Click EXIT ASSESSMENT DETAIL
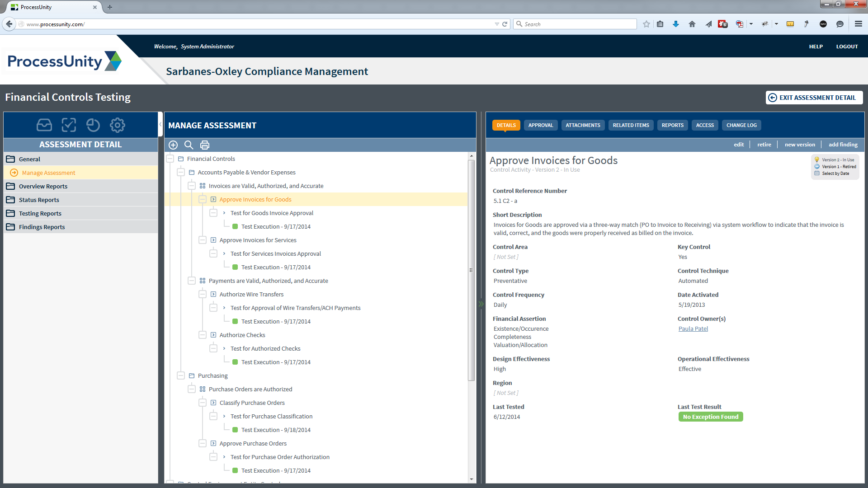This screenshot has width=868, height=488. 814,97
